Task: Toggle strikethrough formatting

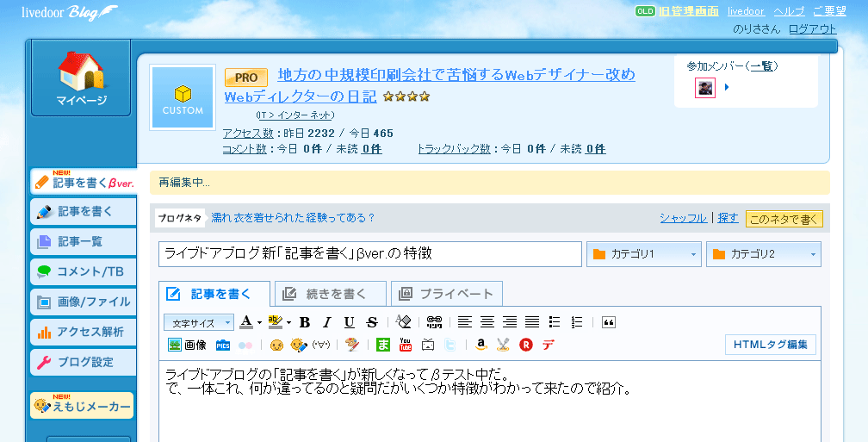Action: coord(372,322)
